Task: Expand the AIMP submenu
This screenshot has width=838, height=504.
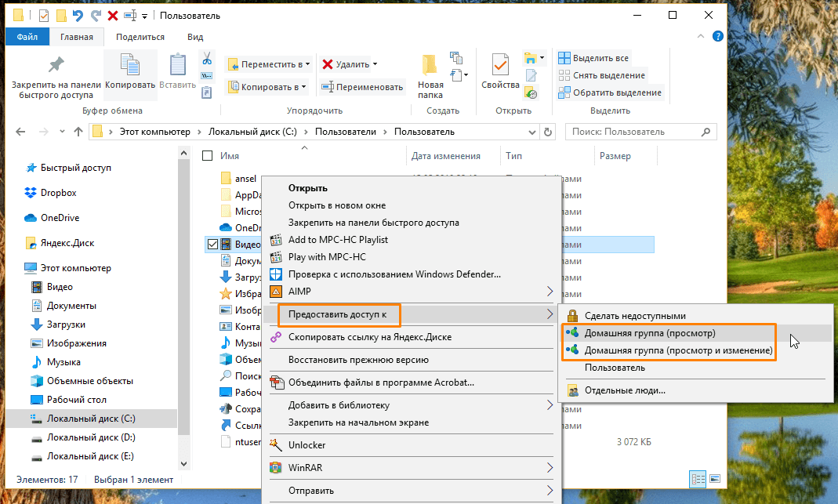Action: (550, 292)
